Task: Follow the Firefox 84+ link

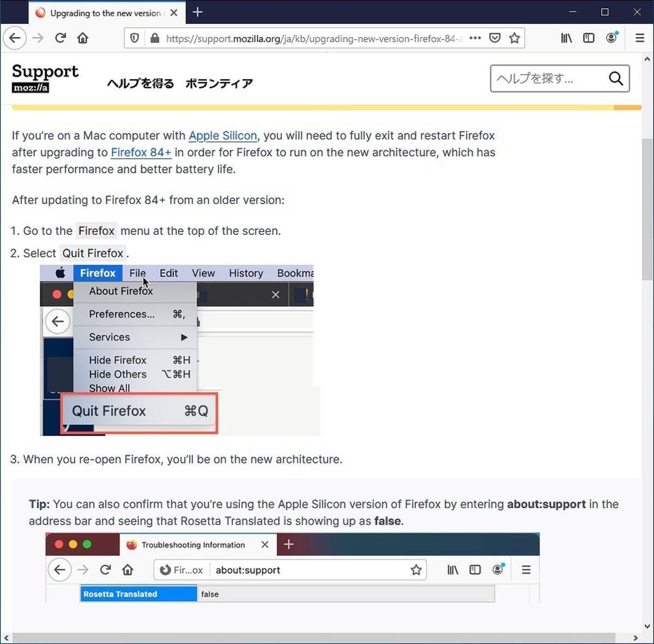Action: click(141, 153)
